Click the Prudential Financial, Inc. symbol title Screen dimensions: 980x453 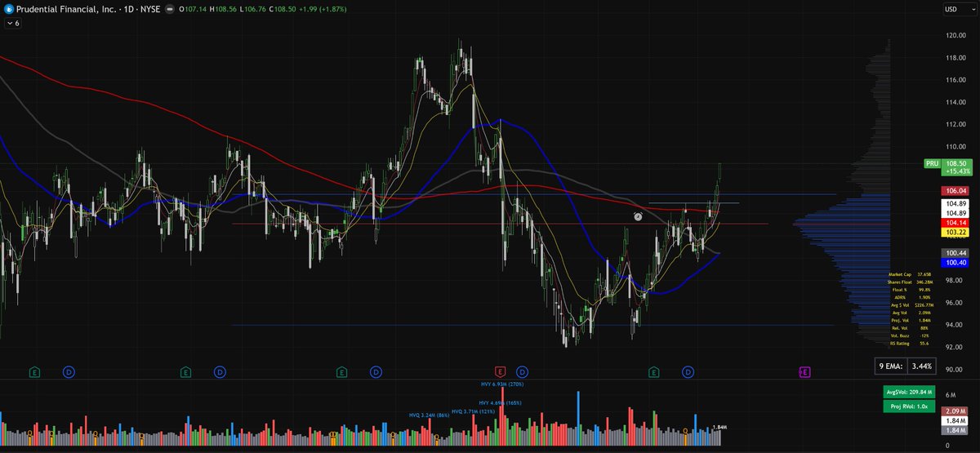[66, 9]
